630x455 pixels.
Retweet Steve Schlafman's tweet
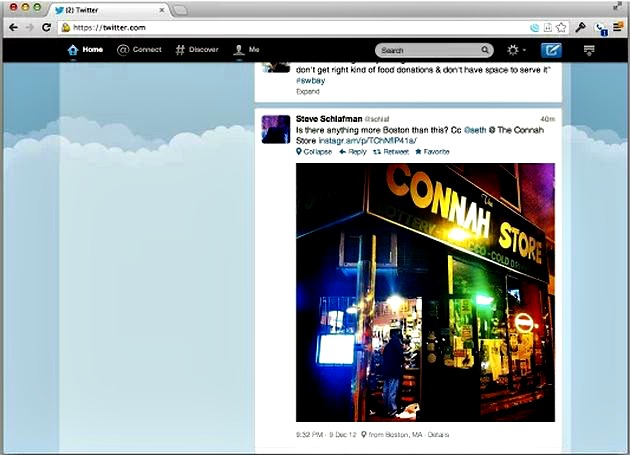coord(391,152)
